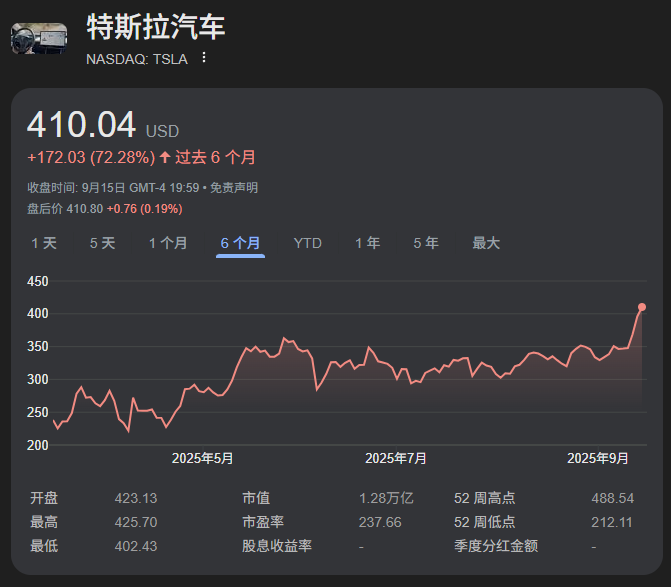Select the 5 天 time range tab
This screenshot has width=671, height=587.
103,243
